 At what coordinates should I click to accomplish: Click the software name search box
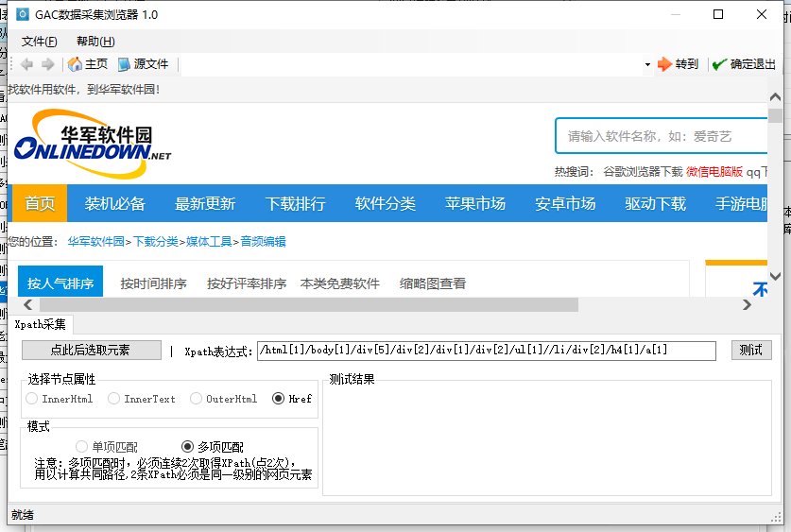661,136
